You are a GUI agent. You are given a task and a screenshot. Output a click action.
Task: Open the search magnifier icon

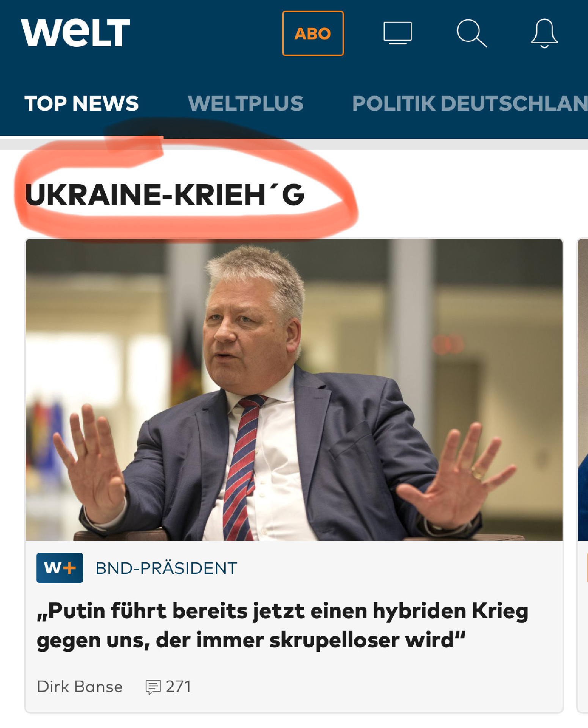pyautogui.click(x=472, y=33)
